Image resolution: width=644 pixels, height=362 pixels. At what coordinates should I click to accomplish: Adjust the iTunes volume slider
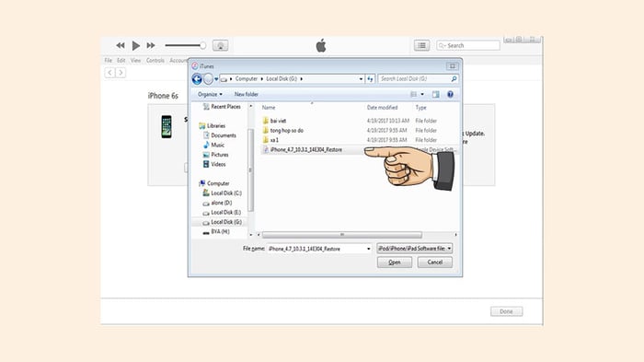pos(186,45)
